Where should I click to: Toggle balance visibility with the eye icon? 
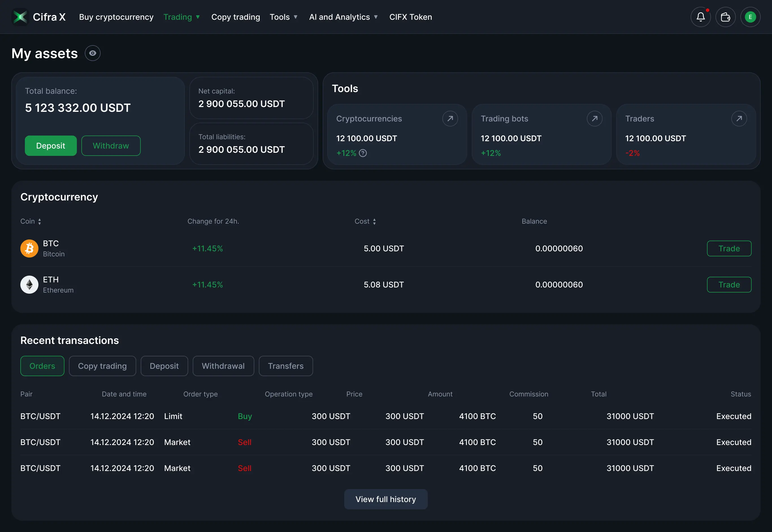92,53
